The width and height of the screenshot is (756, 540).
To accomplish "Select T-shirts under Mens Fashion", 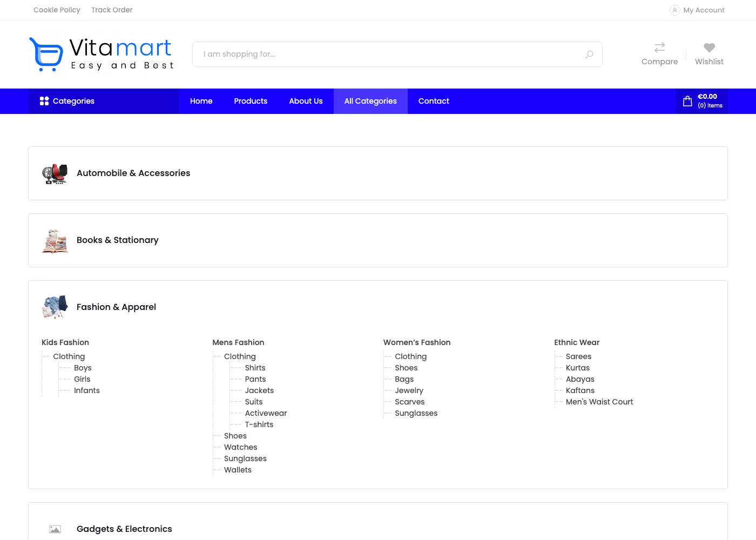I will 259,424.
